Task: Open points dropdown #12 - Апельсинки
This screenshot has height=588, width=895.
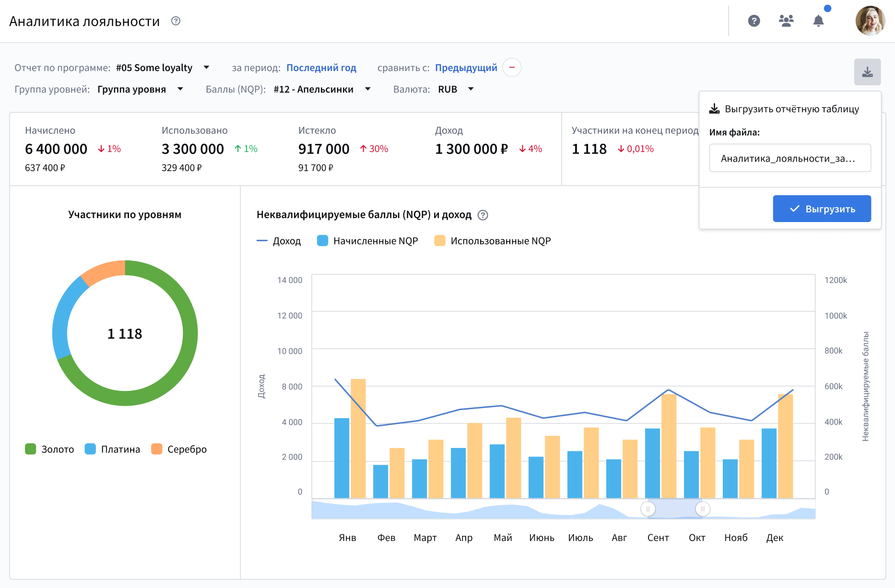Action: [322, 89]
